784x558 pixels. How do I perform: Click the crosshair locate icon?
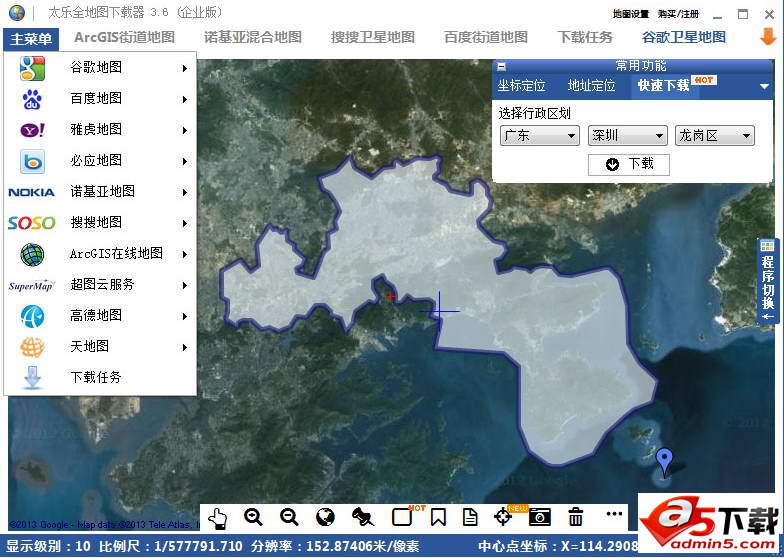pos(504,517)
